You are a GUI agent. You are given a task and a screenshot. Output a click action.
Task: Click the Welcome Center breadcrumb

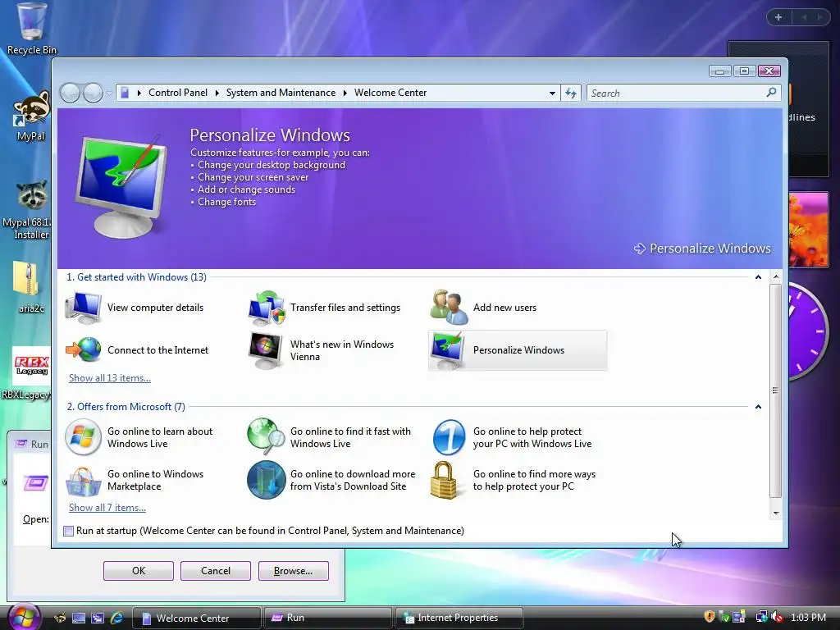point(390,93)
